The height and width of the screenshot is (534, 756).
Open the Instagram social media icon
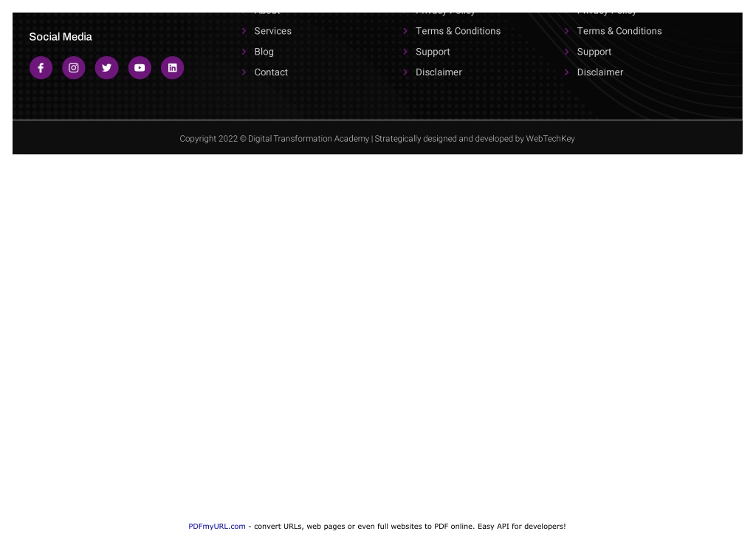74,67
